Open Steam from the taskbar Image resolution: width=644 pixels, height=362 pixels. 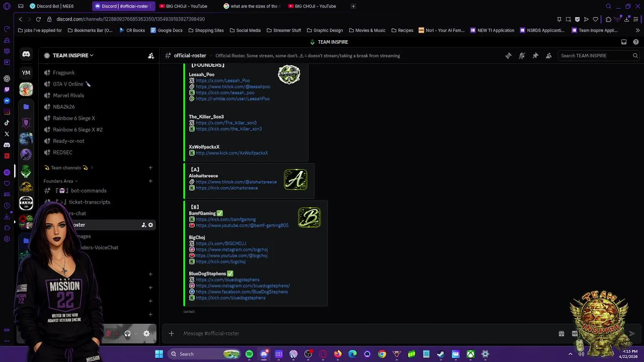[441, 354]
